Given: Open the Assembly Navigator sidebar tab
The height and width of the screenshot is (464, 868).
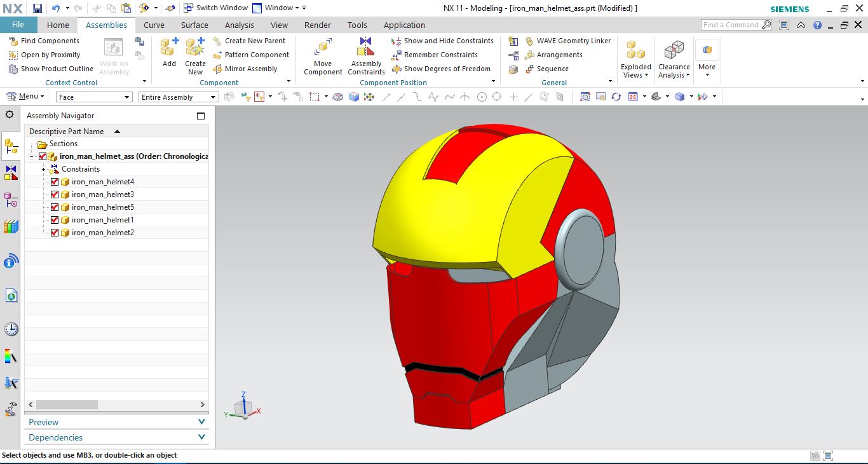Looking at the screenshot, I should [11, 147].
